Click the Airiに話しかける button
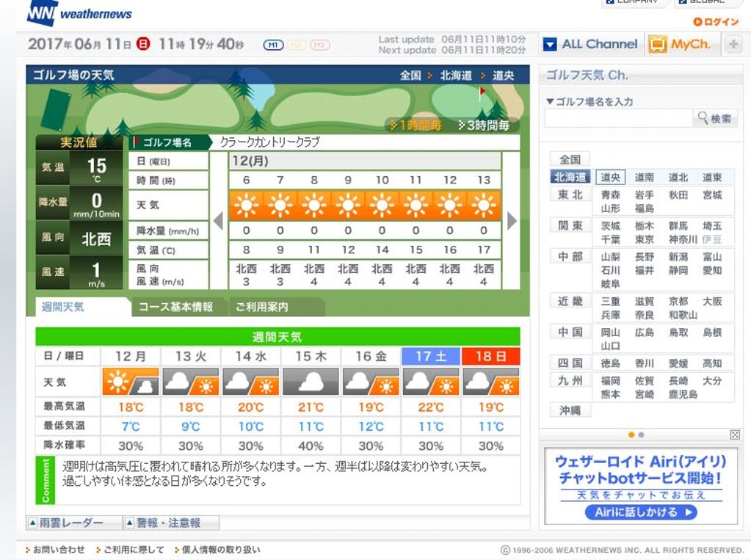Viewport: 751px width, 560px height. pyautogui.click(x=641, y=512)
